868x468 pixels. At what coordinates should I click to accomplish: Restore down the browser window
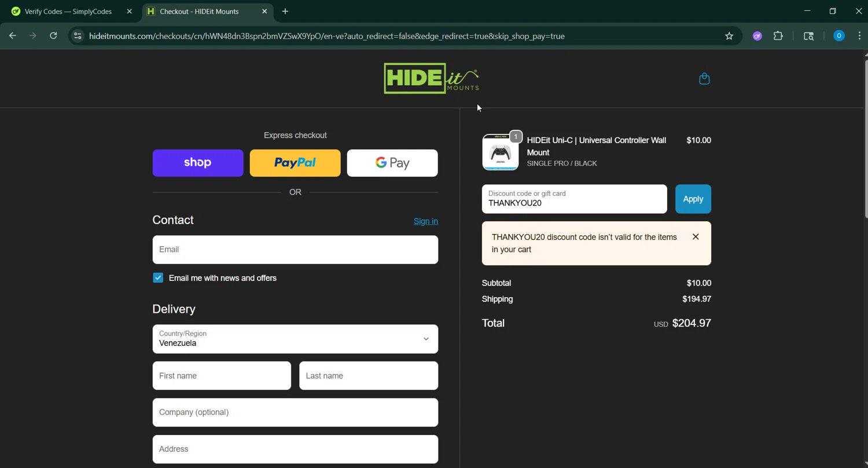pos(833,11)
